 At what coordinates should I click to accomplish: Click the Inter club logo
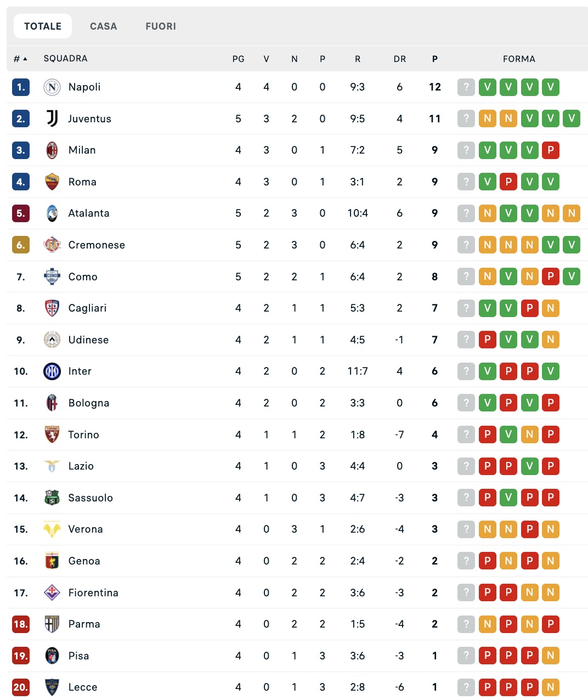(x=52, y=371)
